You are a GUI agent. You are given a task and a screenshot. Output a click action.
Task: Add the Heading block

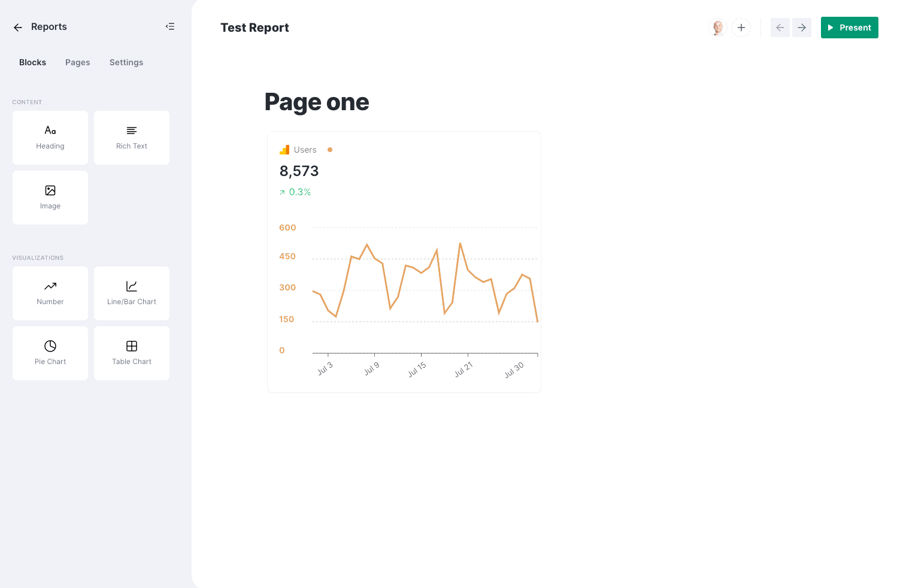point(50,138)
